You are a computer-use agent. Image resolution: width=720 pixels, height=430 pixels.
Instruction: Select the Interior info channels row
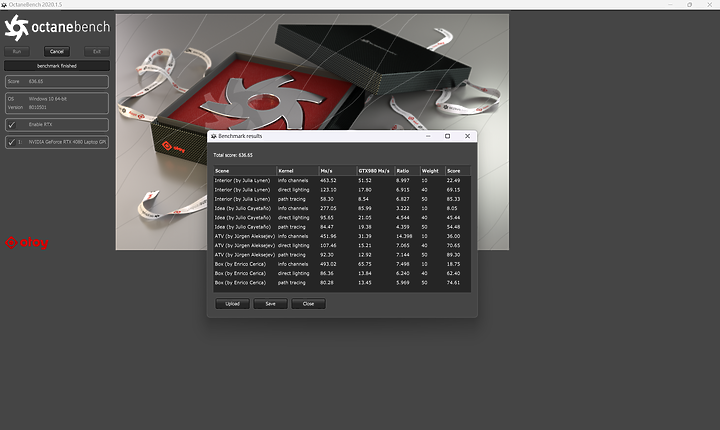click(x=342, y=181)
